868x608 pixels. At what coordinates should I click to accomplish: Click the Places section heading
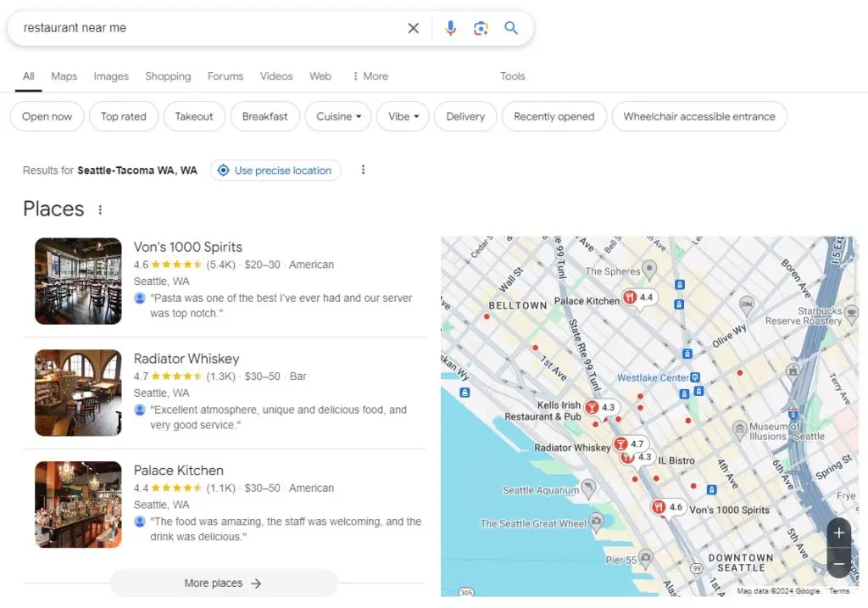(53, 209)
